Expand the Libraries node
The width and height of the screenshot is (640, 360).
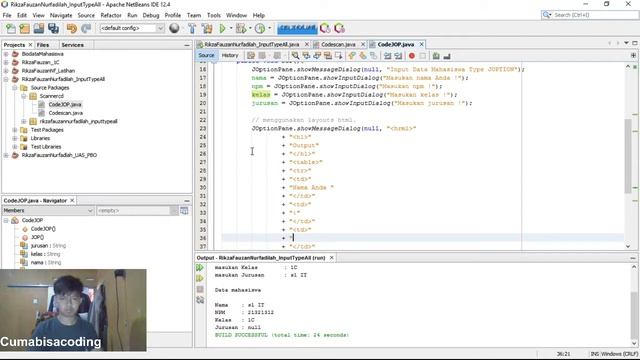(x=15, y=138)
